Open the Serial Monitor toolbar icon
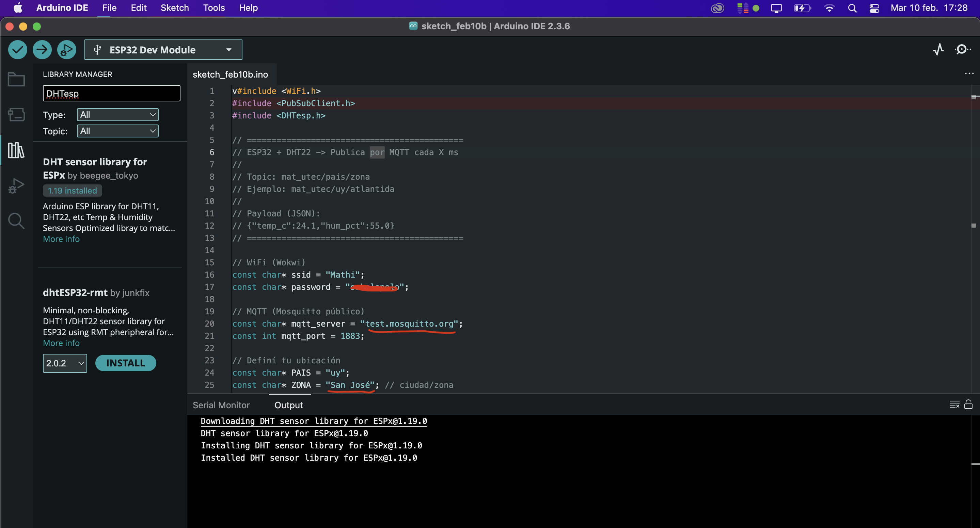 (x=963, y=49)
